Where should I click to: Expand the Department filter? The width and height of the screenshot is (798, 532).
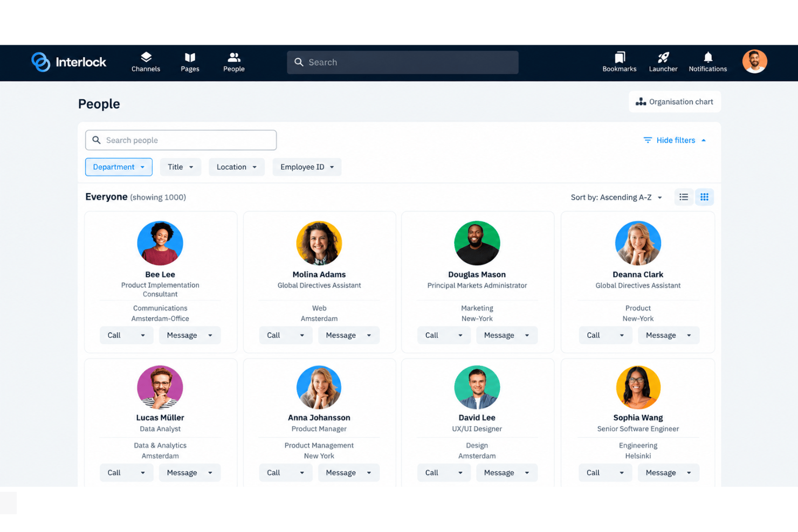point(119,167)
